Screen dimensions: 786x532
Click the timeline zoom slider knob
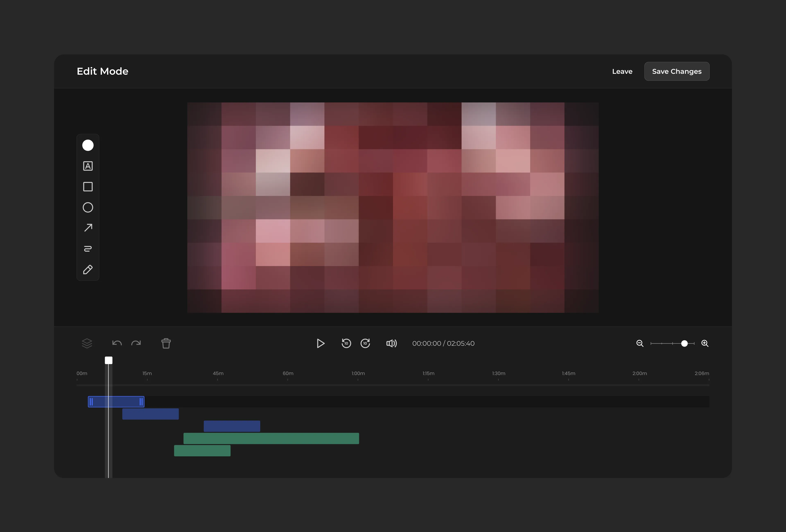(x=684, y=343)
